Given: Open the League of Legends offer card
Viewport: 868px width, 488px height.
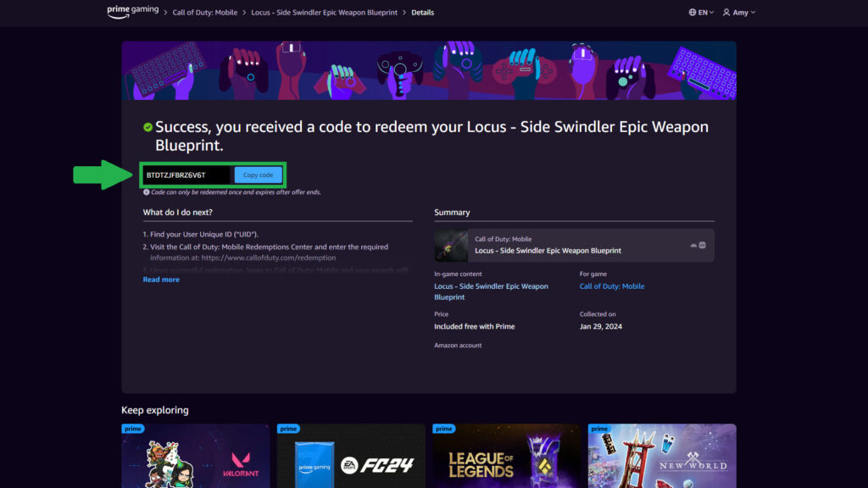Looking at the screenshot, I should click(507, 456).
